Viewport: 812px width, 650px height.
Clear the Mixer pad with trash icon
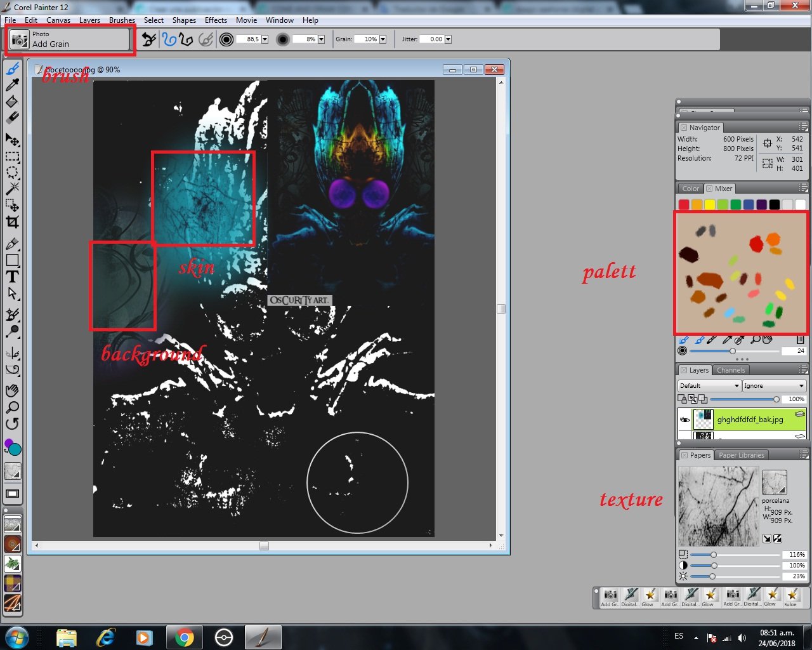tap(801, 340)
